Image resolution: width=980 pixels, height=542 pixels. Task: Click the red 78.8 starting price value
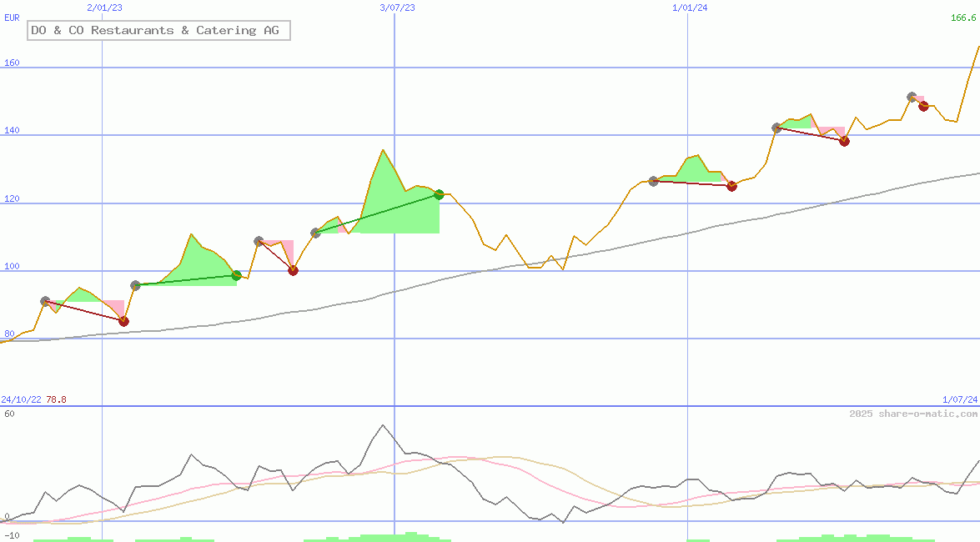(x=56, y=399)
